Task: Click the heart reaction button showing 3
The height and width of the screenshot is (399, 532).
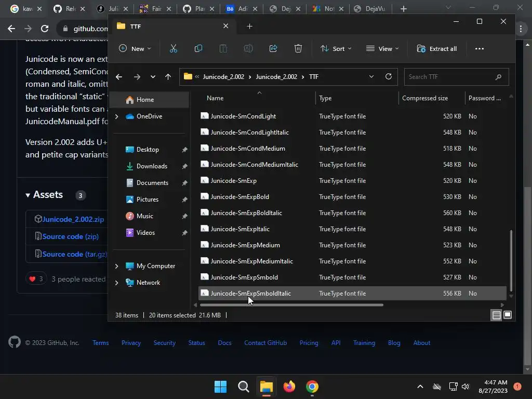Action: tap(36, 279)
